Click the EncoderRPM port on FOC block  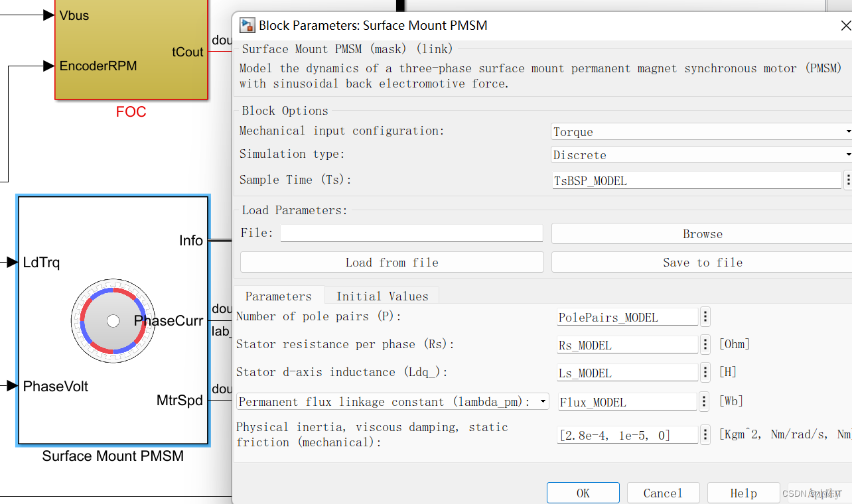click(x=98, y=66)
